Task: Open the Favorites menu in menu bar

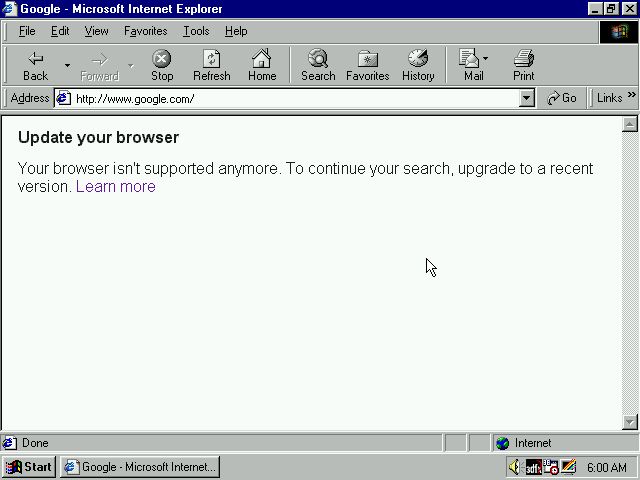Action: click(x=146, y=31)
